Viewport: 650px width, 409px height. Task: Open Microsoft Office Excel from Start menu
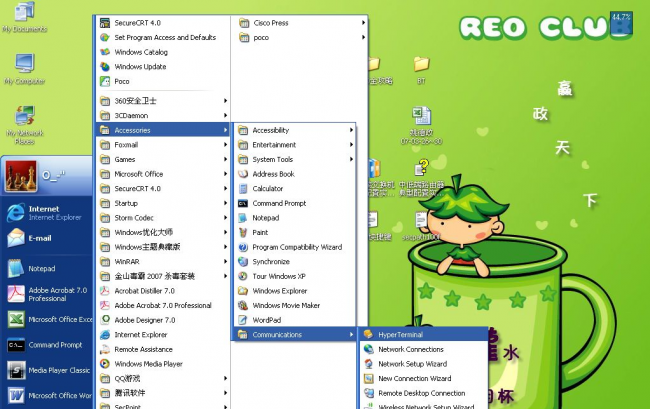click(x=47, y=319)
